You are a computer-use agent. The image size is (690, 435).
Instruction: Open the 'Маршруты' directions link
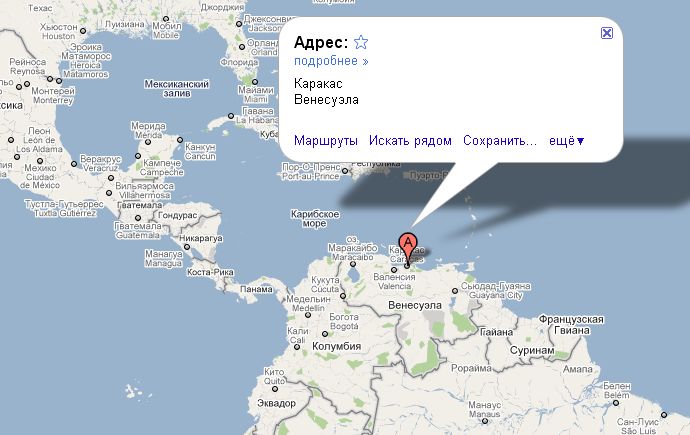click(326, 141)
